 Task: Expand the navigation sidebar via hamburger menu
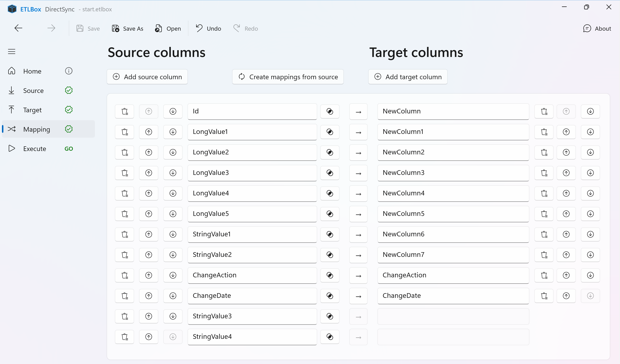coord(12,51)
